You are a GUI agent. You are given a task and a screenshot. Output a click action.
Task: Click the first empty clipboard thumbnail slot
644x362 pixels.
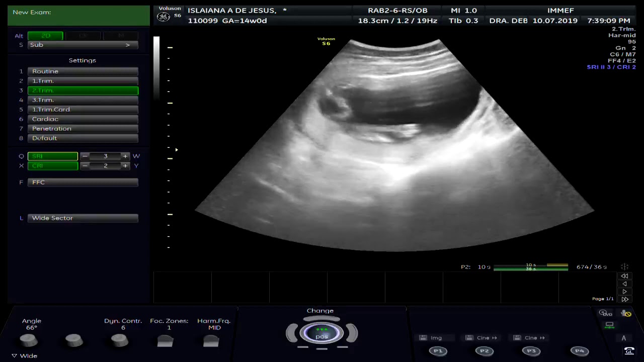tap(183, 288)
